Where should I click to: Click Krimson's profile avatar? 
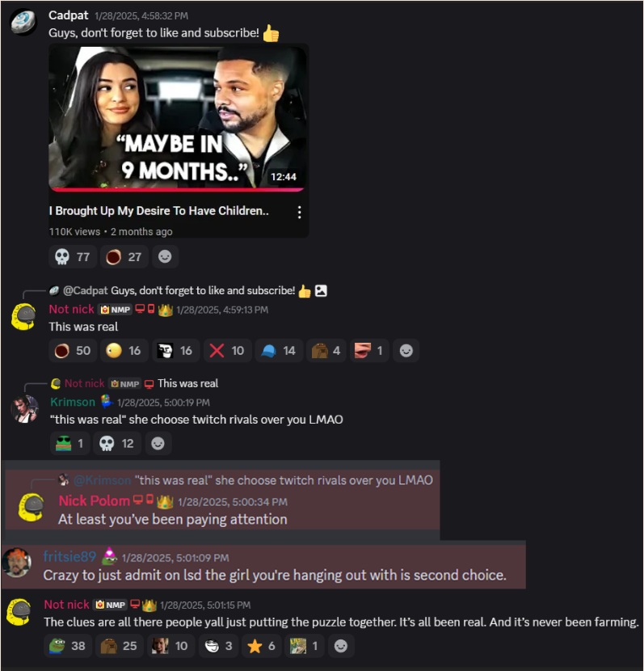pos(24,409)
